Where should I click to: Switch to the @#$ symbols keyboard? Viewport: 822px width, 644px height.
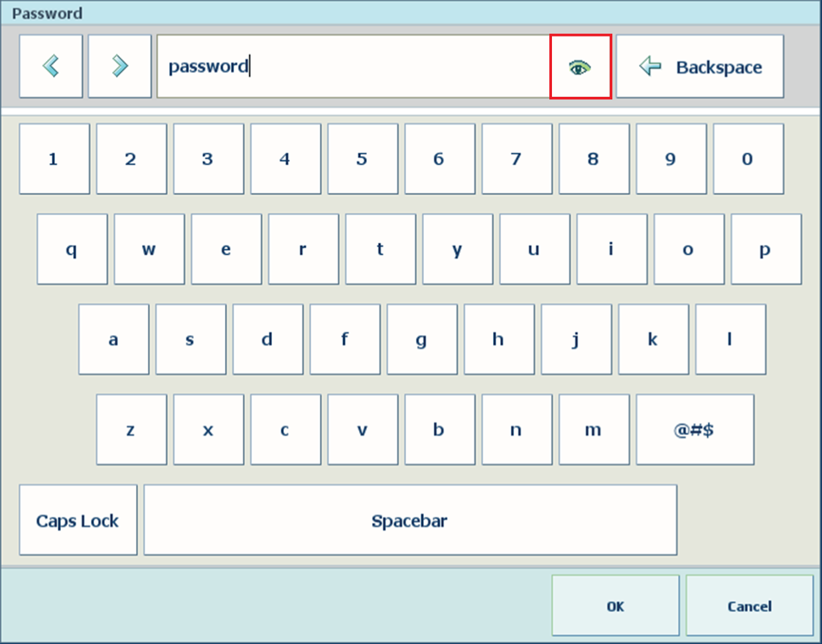(x=694, y=430)
